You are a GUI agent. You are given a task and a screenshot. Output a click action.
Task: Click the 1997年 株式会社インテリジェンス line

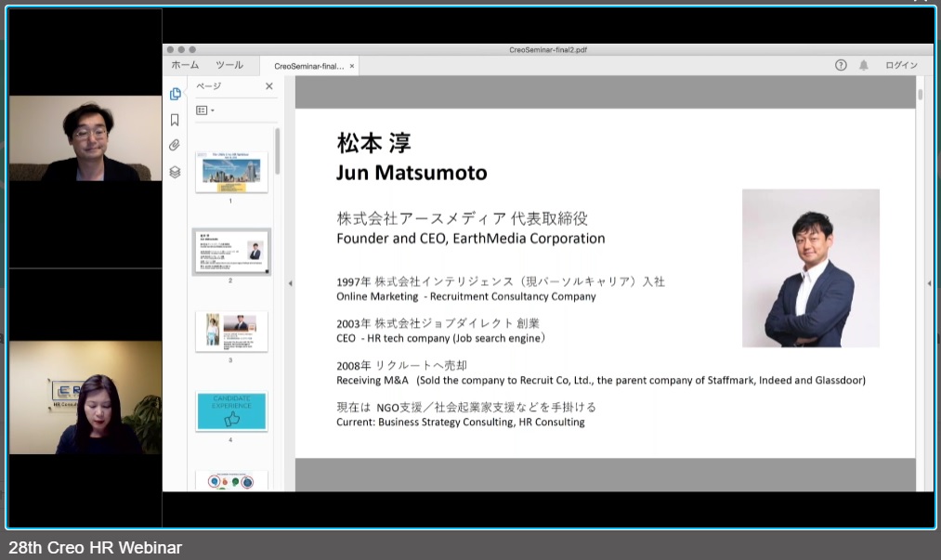pyautogui.click(x=501, y=281)
